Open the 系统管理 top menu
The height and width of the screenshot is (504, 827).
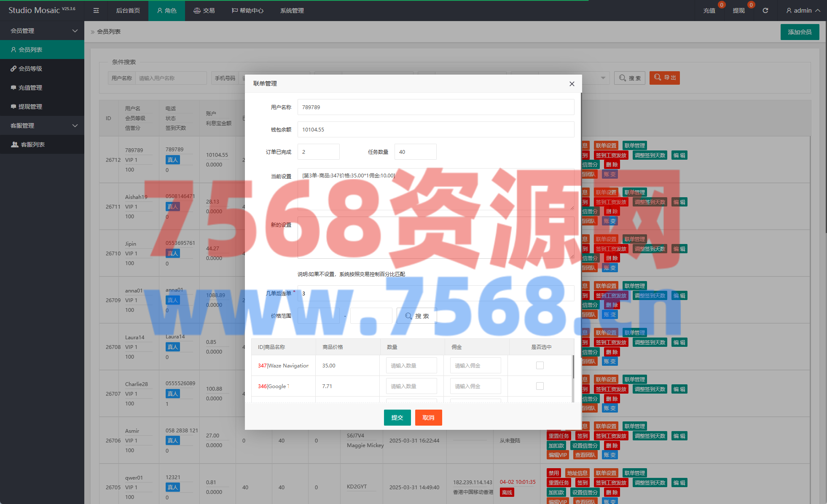(x=292, y=11)
